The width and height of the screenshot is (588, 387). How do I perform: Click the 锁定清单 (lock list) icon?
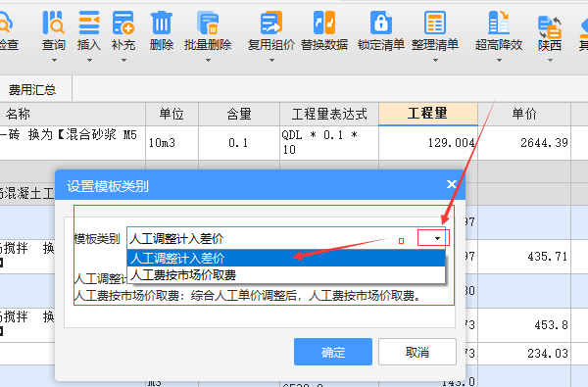tap(381, 23)
